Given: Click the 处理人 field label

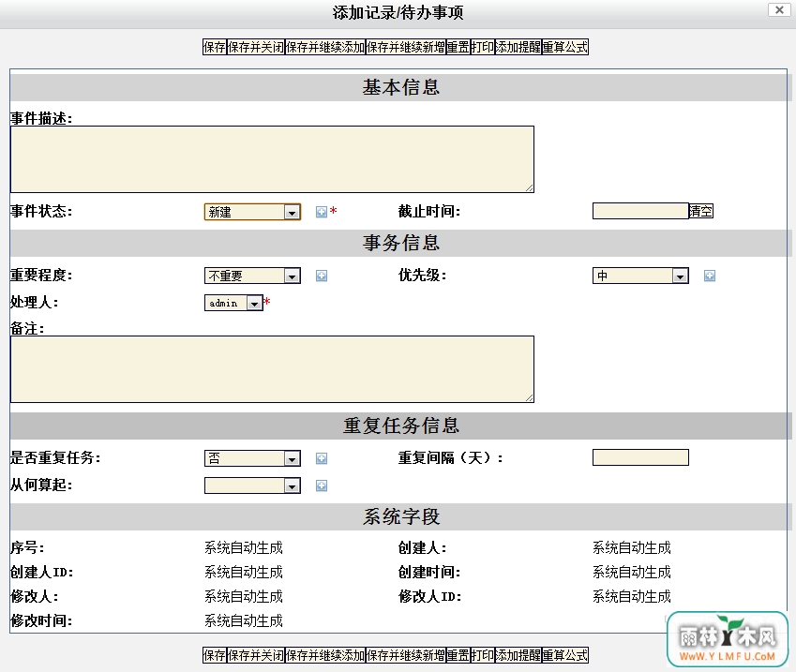Looking at the screenshot, I should [x=34, y=303].
